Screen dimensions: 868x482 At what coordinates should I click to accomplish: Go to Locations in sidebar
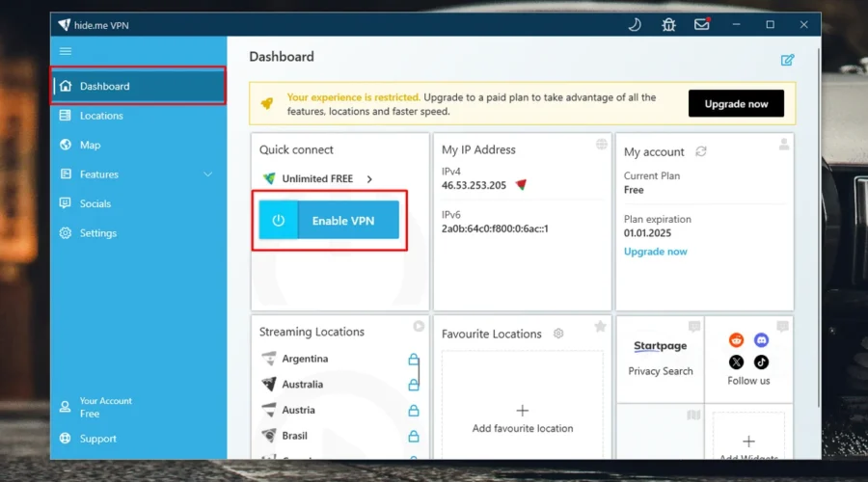138,115
